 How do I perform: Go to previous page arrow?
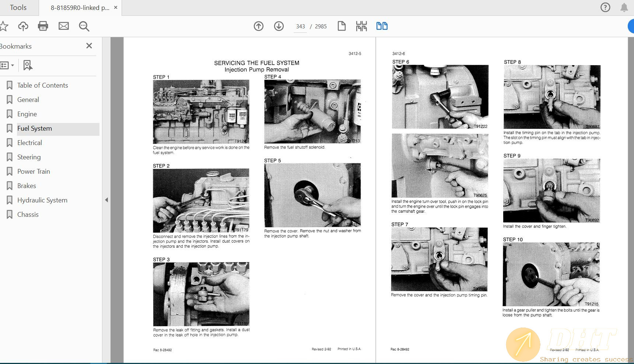point(259,26)
